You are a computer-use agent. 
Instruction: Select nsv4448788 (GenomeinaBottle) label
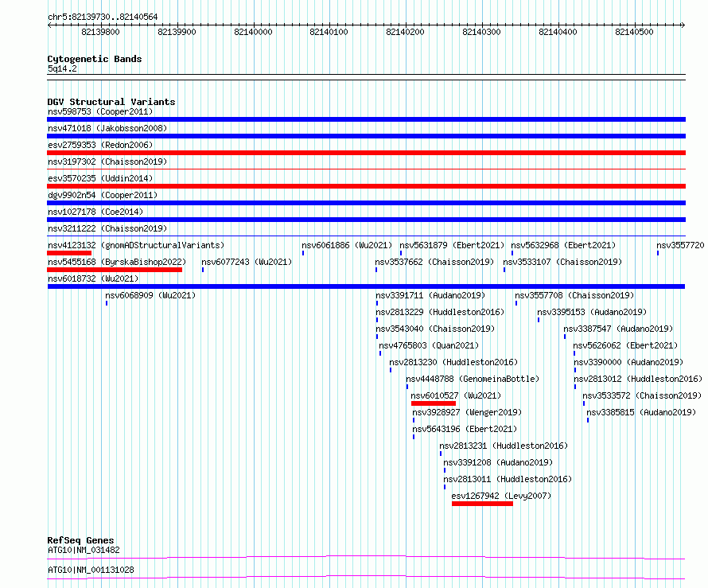(x=473, y=379)
